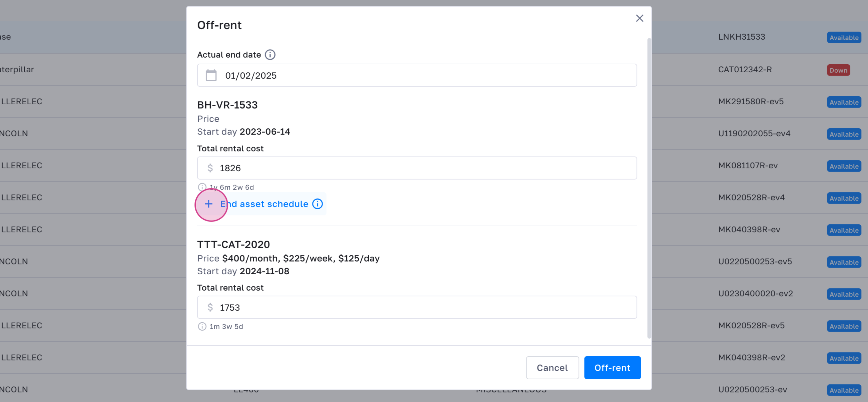Click the calendar icon in the date field
Viewport: 868px width, 402px height.
point(211,76)
